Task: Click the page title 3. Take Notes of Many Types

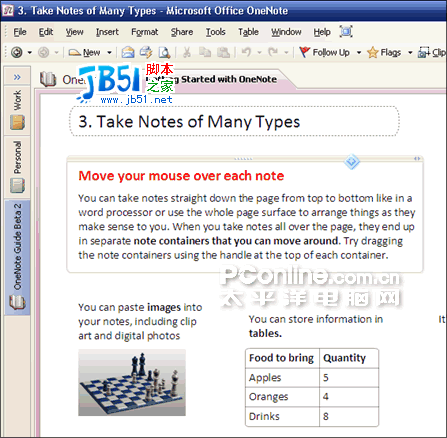Action: click(189, 121)
